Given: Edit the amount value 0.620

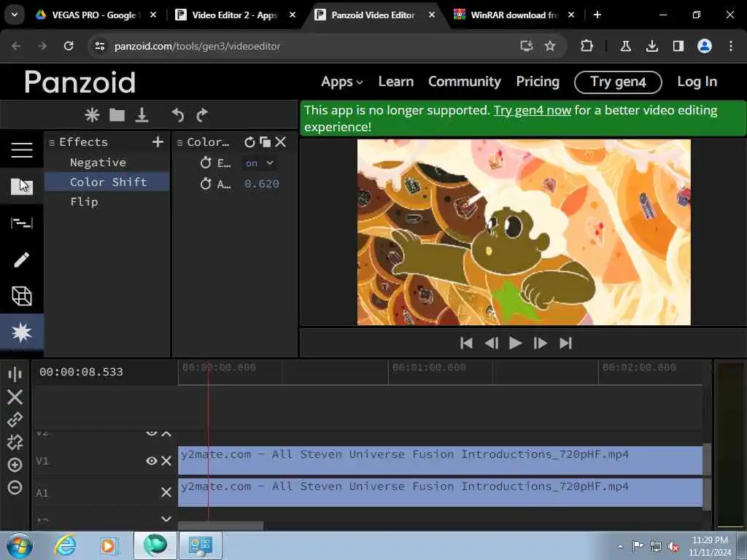Looking at the screenshot, I should point(262,184).
